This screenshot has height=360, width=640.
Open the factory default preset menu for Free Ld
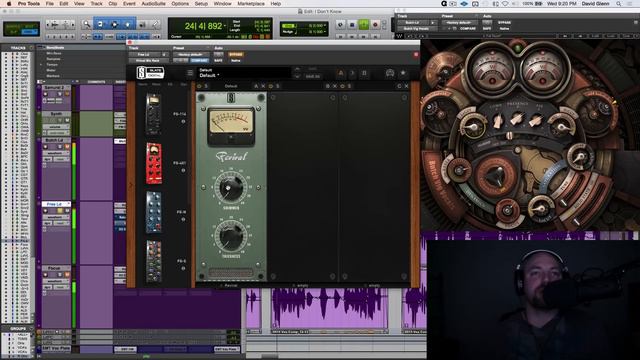[191, 54]
